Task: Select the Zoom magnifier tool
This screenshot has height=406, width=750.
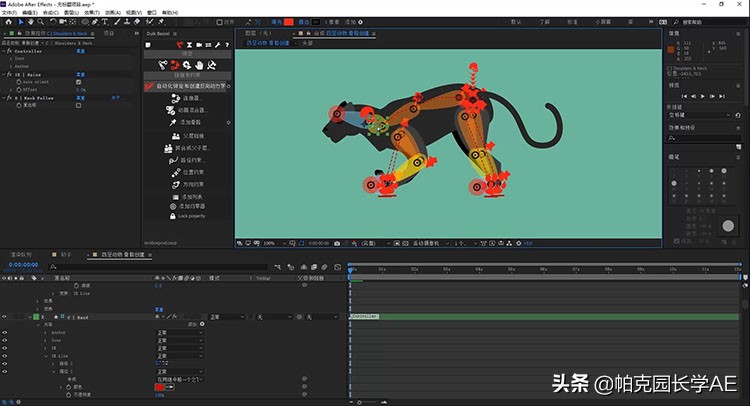Action: tap(42, 20)
